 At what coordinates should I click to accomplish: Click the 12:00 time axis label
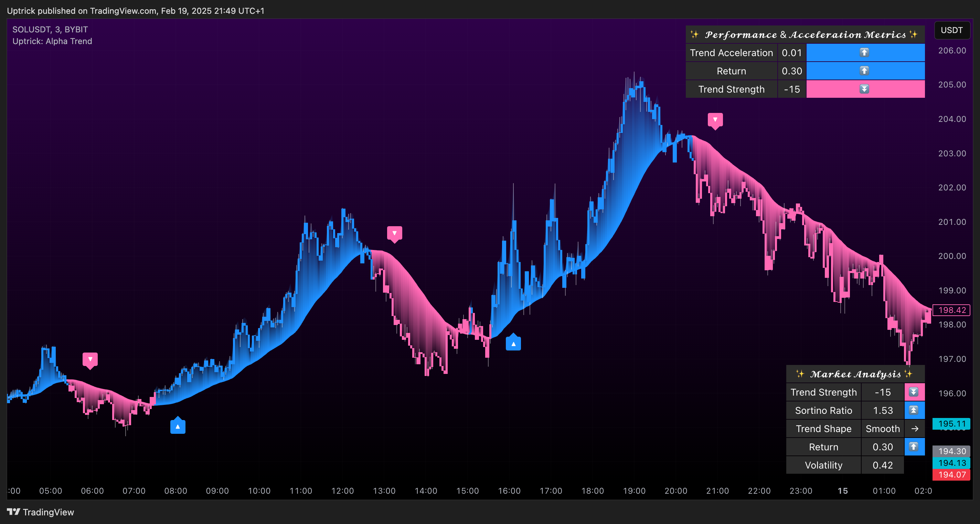click(342, 491)
